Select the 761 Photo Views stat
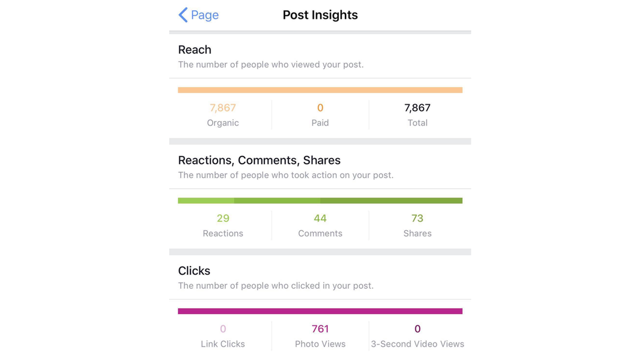 pyautogui.click(x=320, y=336)
